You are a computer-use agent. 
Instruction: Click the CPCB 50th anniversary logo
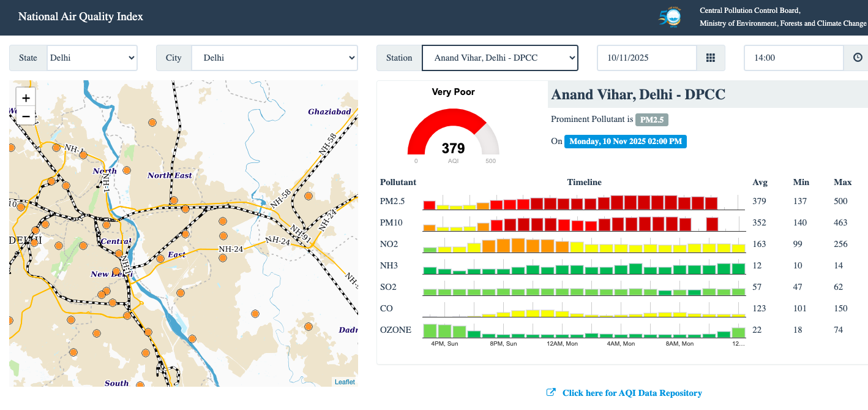click(x=670, y=17)
